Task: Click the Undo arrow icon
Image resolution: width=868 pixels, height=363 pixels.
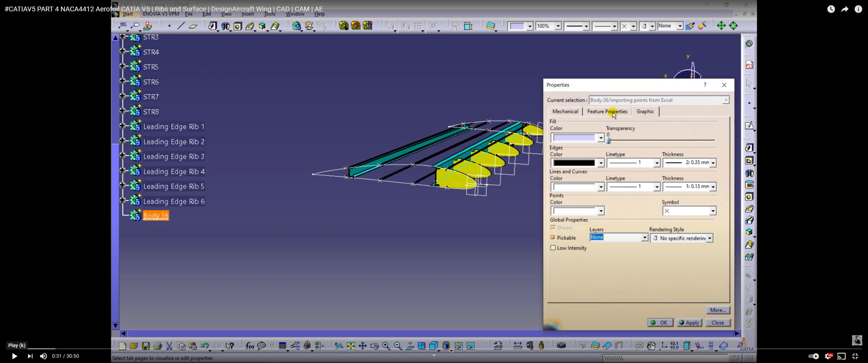Action: pyautogui.click(x=205, y=346)
